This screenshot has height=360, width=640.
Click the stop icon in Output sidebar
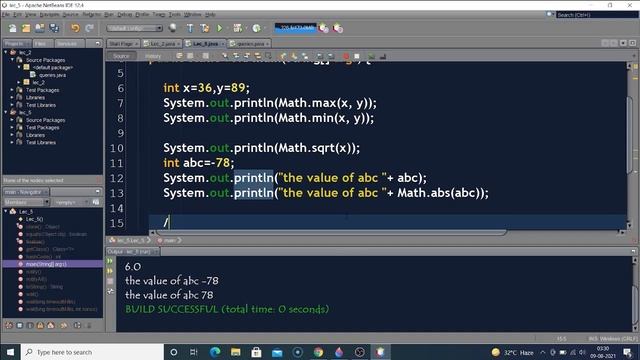[x=110, y=281]
